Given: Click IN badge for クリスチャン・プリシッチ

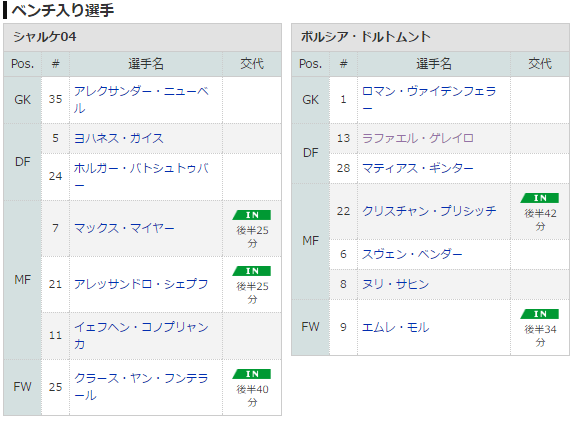Looking at the screenshot, I should pos(540,198).
